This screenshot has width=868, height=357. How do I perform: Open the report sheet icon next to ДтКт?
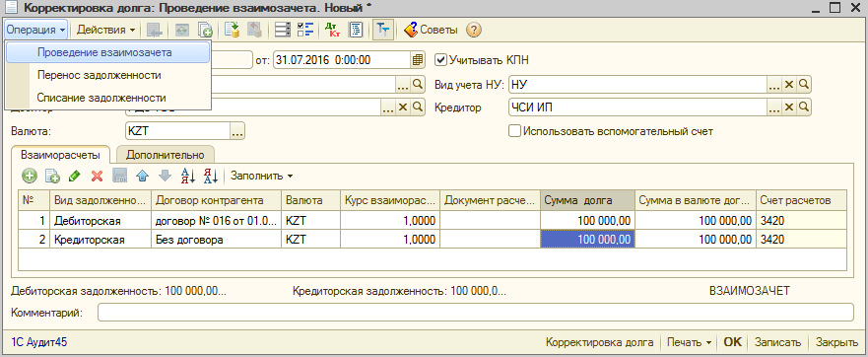(357, 30)
